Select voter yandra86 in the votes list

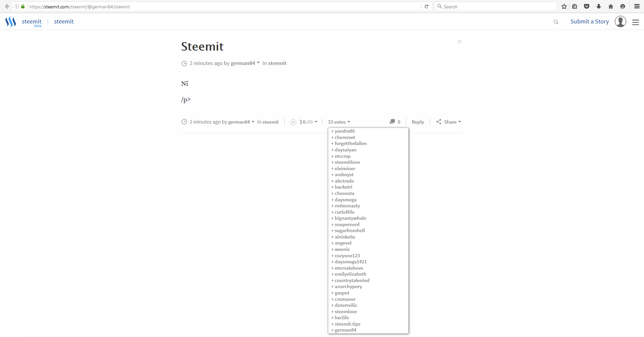344,131
